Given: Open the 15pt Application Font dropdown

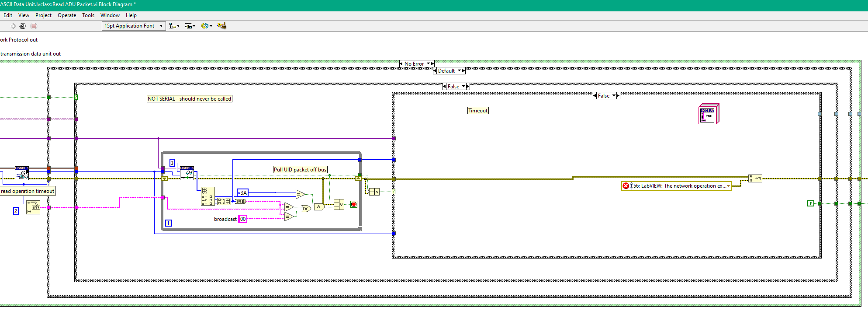Looking at the screenshot, I should tap(134, 26).
